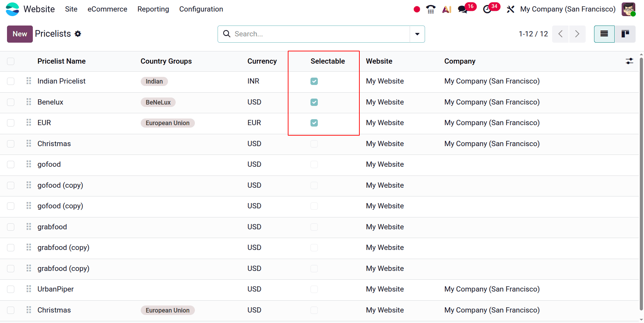Toggle Selectable for UrbanPiper pricelist
This screenshot has height=323, width=644.
coord(314,289)
